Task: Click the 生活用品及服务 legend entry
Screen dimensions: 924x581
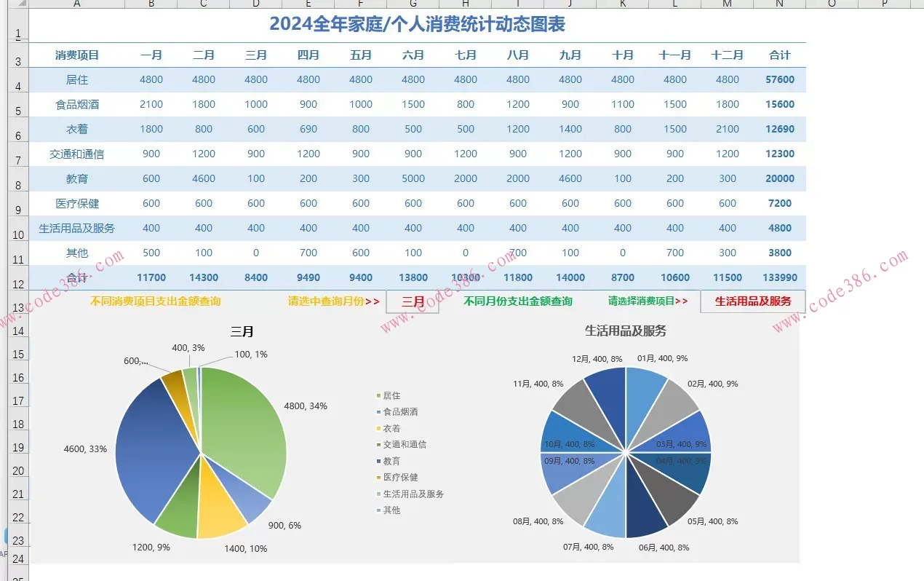Action: (x=410, y=494)
